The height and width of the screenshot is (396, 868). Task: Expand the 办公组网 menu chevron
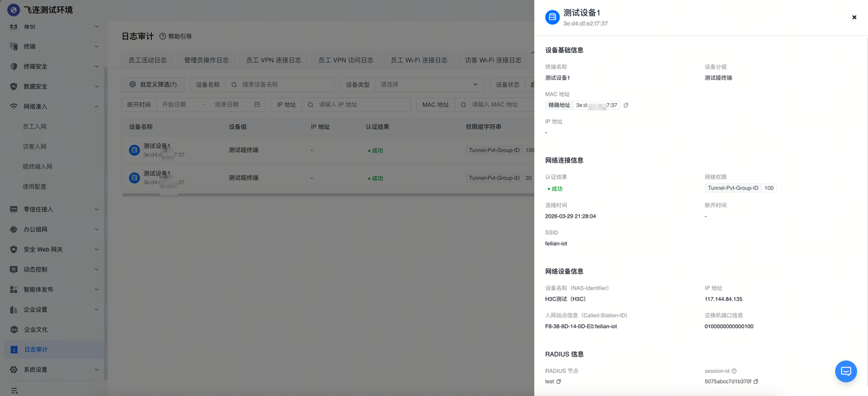click(x=96, y=229)
